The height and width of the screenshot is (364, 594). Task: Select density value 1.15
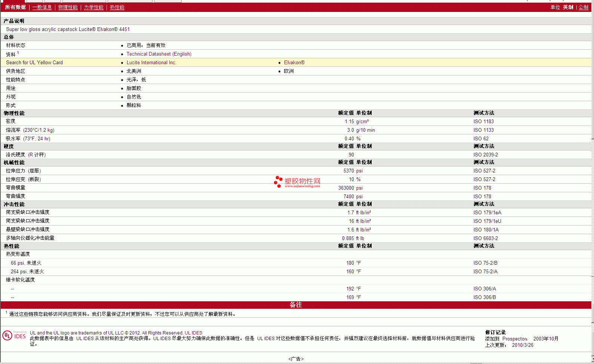tap(349, 122)
